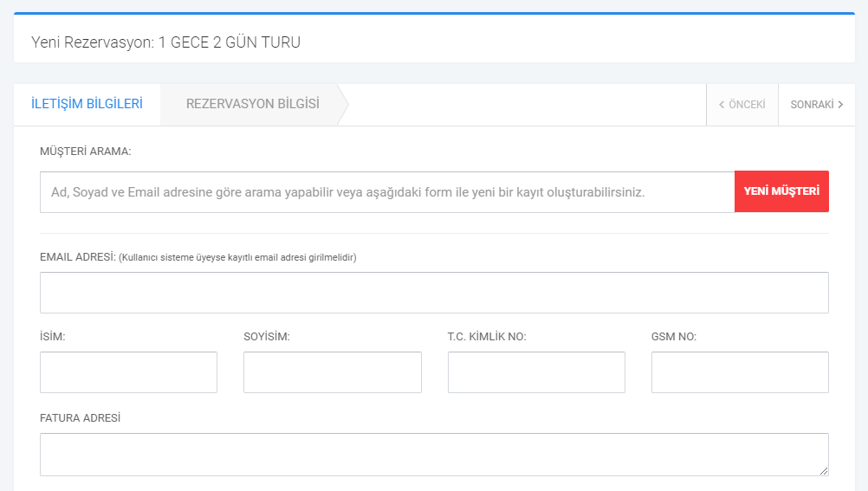This screenshot has height=491, width=868.
Task: Open the İLETİŞİM BİLGİLERİ tab
Action: [x=87, y=104]
